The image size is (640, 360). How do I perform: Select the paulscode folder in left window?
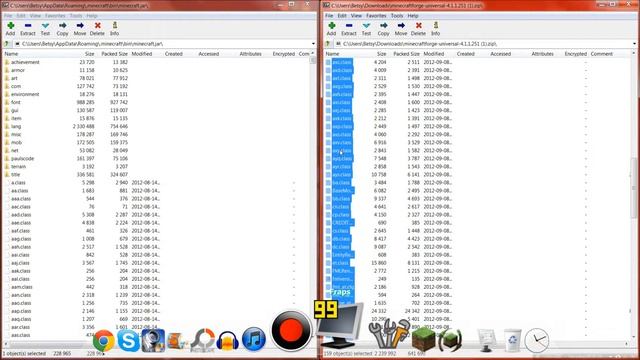22,158
